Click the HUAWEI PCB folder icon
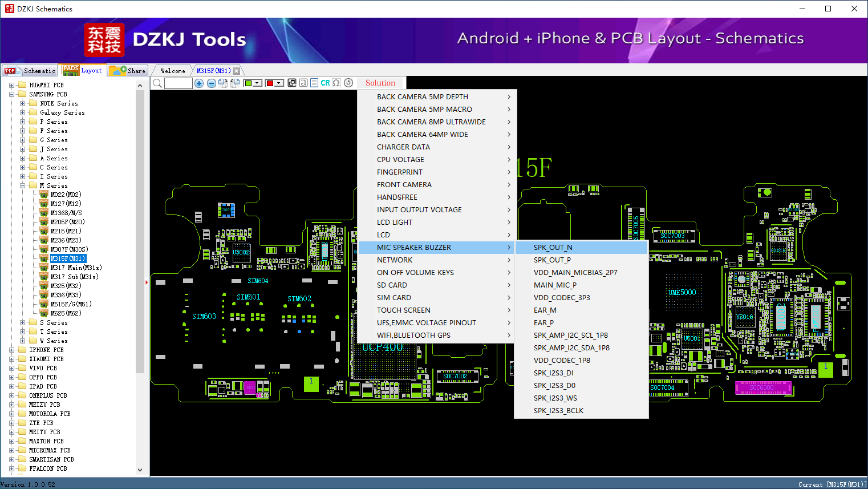This screenshot has height=489, width=868. pyautogui.click(x=22, y=85)
